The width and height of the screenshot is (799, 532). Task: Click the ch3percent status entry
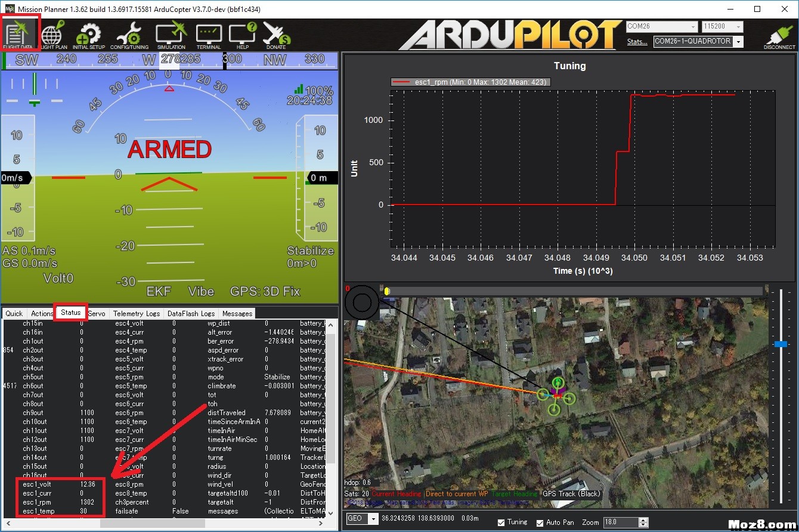point(132,502)
